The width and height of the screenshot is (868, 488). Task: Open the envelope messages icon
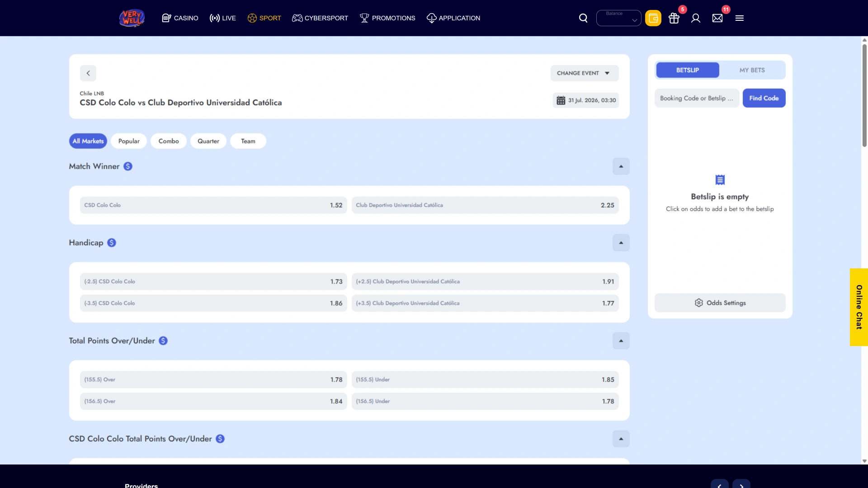coord(717,18)
